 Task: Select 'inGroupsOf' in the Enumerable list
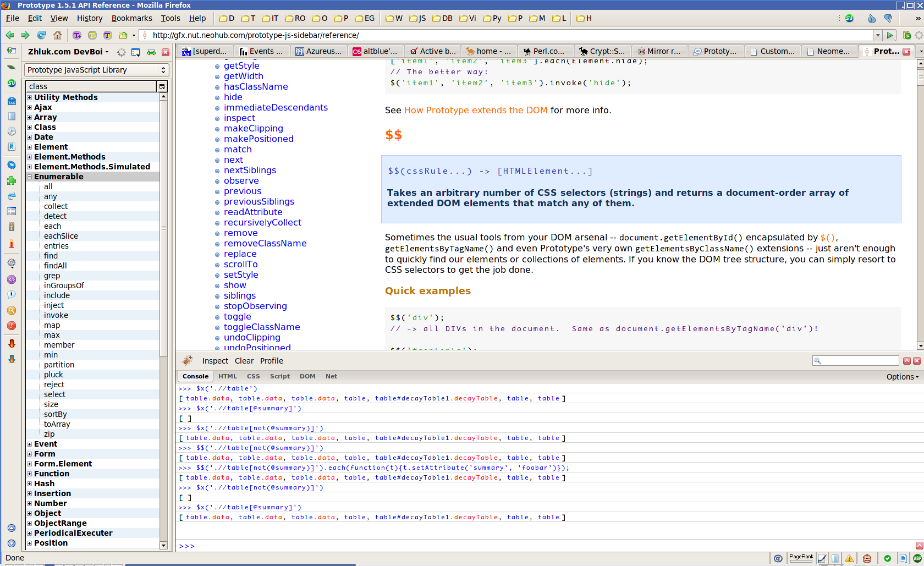click(x=64, y=285)
